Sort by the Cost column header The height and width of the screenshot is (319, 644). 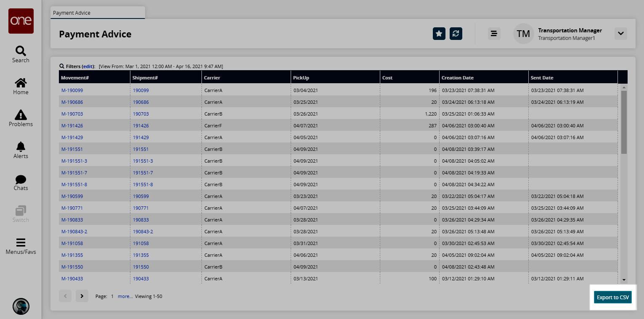point(410,78)
